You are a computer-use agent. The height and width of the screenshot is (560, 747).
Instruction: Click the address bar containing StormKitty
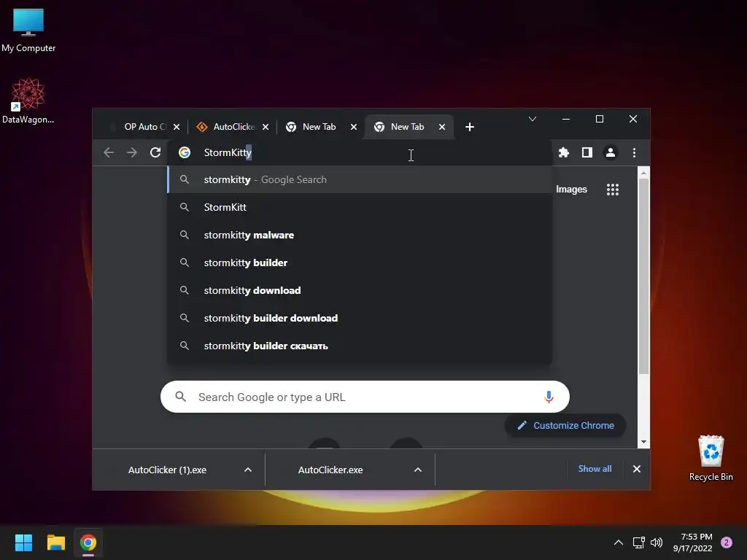[x=360, y=152]
